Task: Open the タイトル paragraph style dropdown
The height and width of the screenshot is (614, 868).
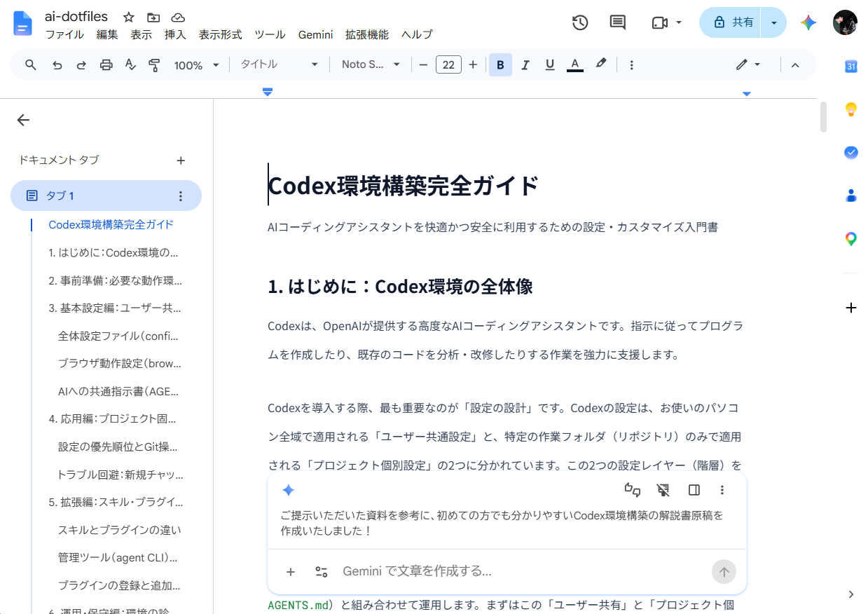Action: click(279, 64)
